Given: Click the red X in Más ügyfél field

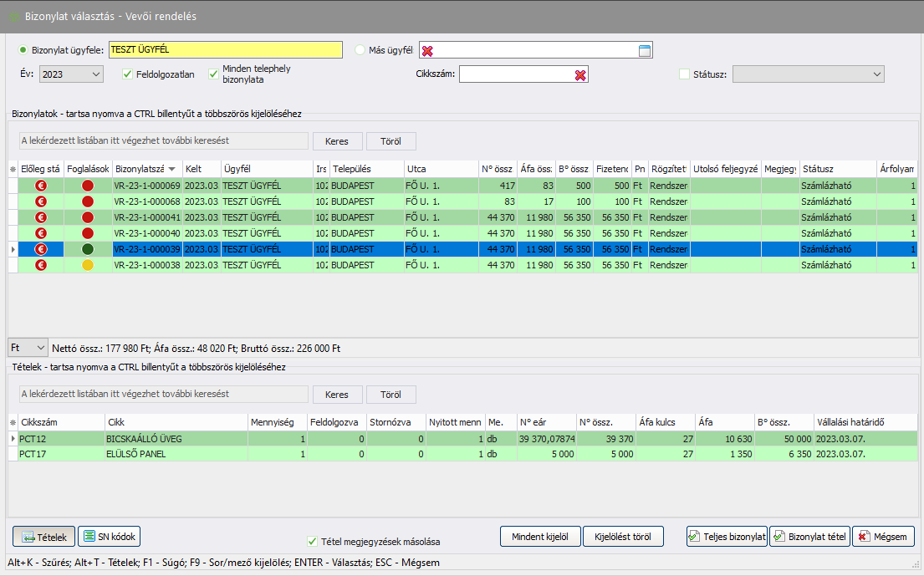Looking at the screenshot, I should coord(427,51).
